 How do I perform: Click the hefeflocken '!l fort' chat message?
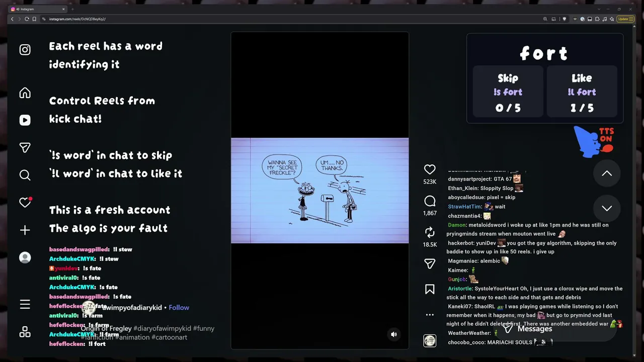pyautogui.click(x=77, y=344)
